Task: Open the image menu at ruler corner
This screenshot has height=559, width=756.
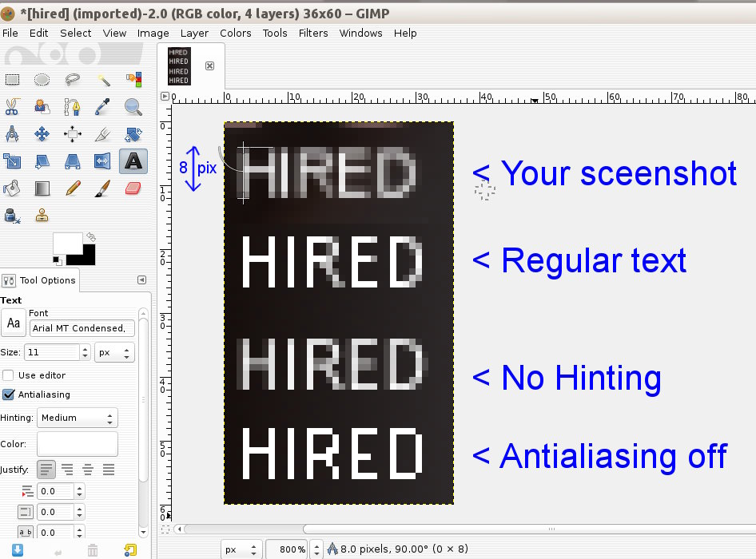Action: (x=165, y=97)
